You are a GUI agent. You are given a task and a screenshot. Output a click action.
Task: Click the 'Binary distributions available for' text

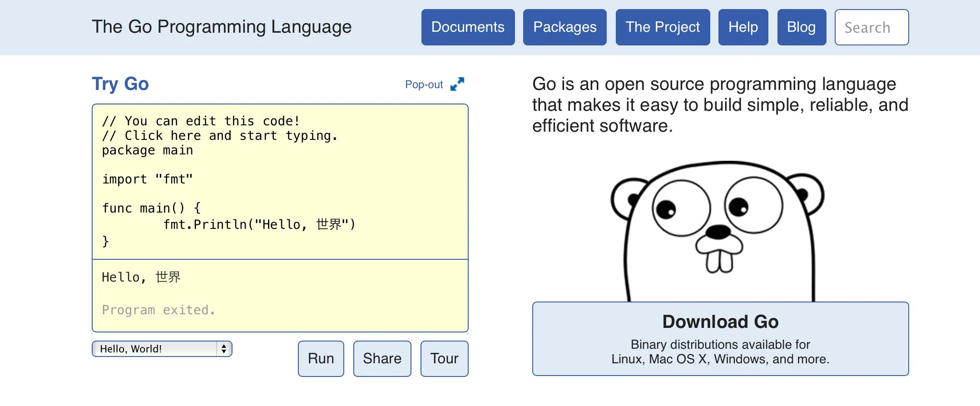pyautogui.click(x=720, y=345)
